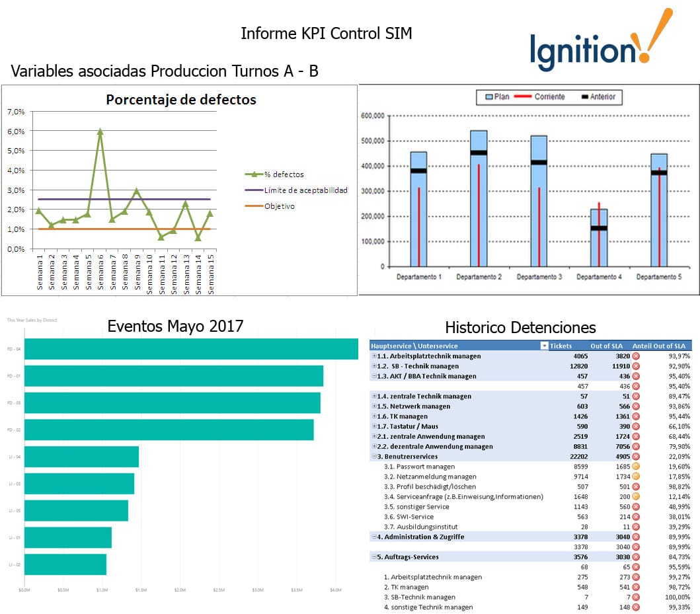Expand 1.7. Tastatur / Maus group
Screen dimensions: 700x614
pos(374,426)
